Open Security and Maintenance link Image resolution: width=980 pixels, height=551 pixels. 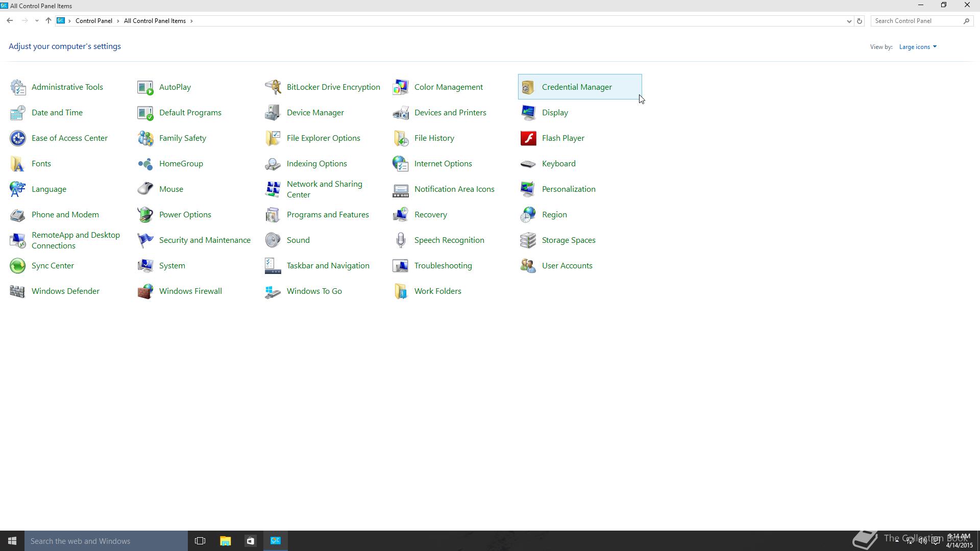(x=205, y=240)
